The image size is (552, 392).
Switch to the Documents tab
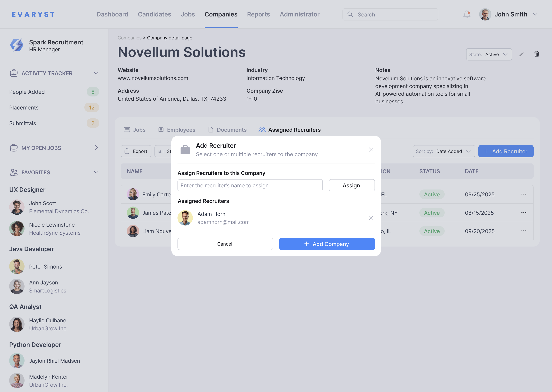click(227, 130)
